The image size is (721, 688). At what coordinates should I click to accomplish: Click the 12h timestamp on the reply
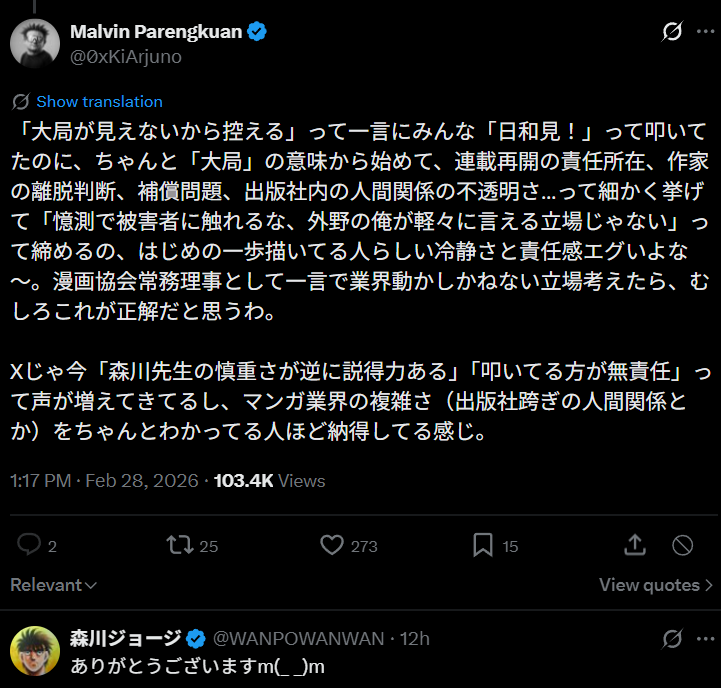[x=415, y=639]
